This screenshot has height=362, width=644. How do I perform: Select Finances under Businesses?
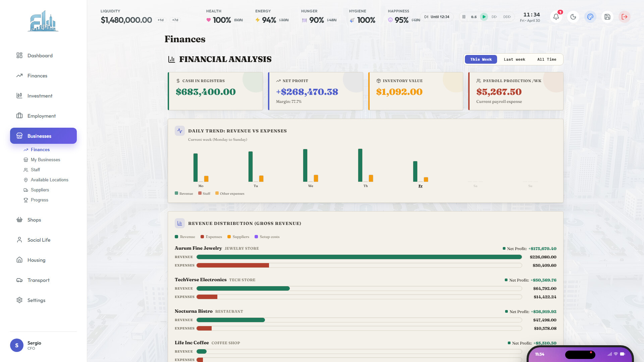point(40,149)
